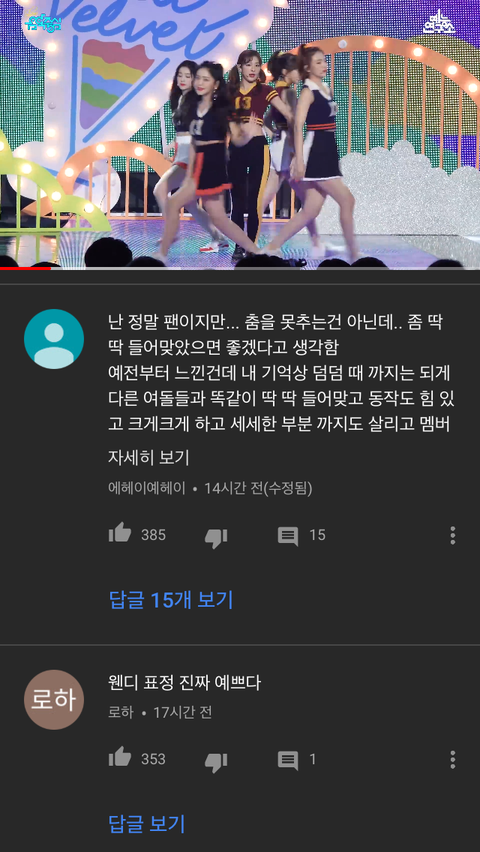Tap the broadcaster logo in the video's top-right corner
The height and width of the screenshot is (852, 480).
click(x=439, y=22)
